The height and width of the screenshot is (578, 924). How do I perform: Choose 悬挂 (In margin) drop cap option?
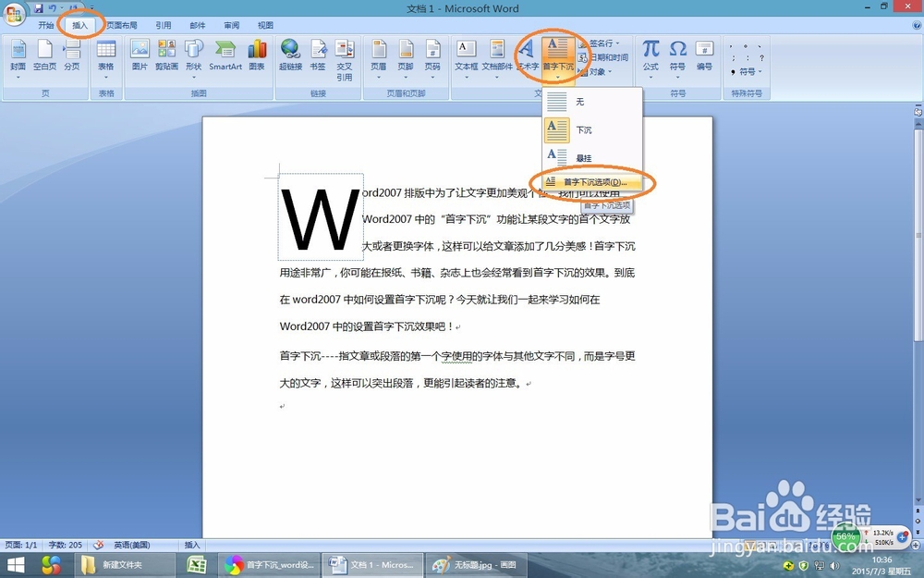591,157
